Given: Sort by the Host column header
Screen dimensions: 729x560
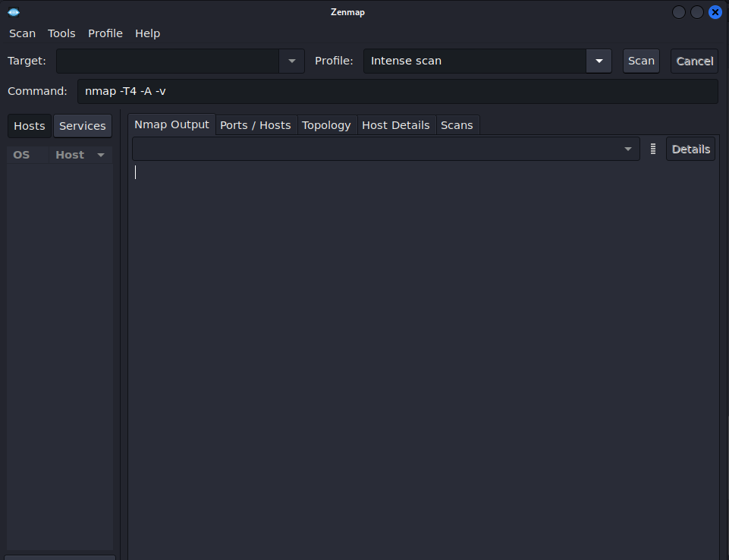Looking at the screenshot, I should (x=80, y=155).
